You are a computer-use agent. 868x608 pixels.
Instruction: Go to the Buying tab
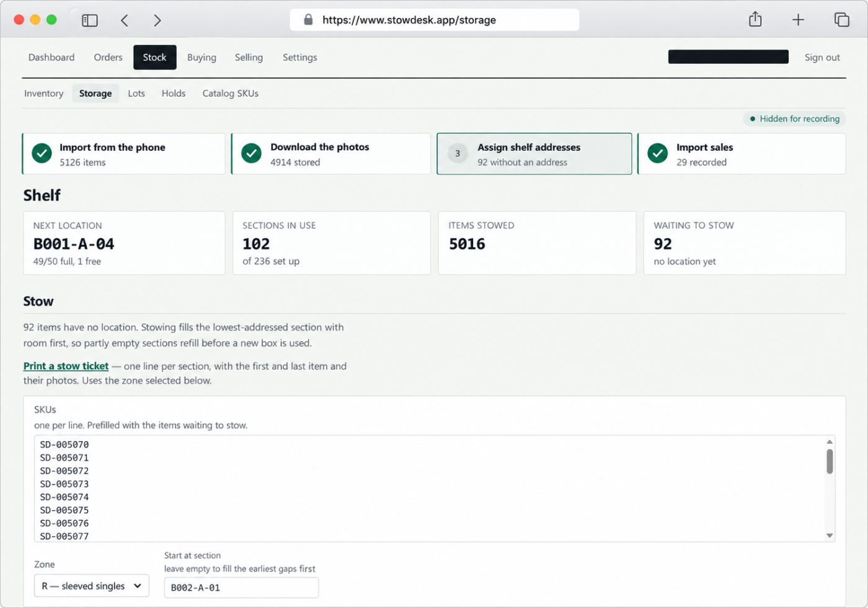pos(201,57)
